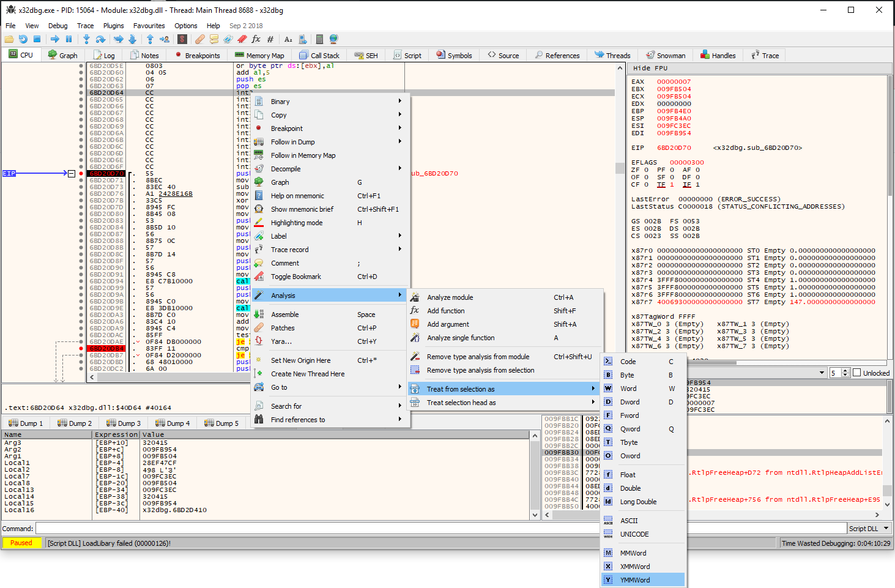Open the dropdown beside the Unlocked stepper
The image size is (895, 588).
(x=822, y=373)
